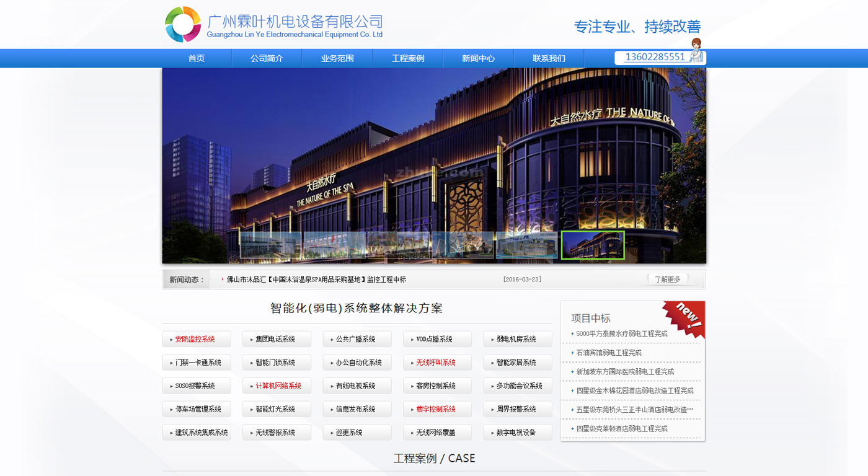The height and width of the screenshot is (476, 868).
Task: Select the fifth slideshow thumbnail
Action: 527,245
